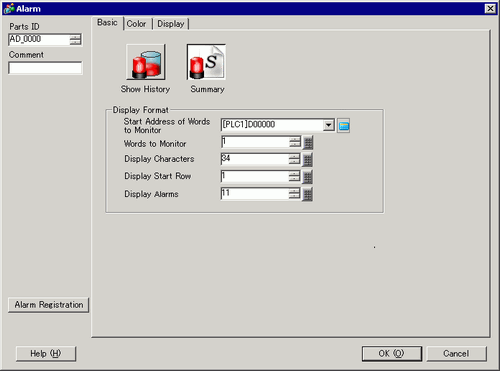Screen dimensions: 500x371
Task: Click Display Alarms spinner arrows
Action: pyautogui.click(x=295, y=194)
